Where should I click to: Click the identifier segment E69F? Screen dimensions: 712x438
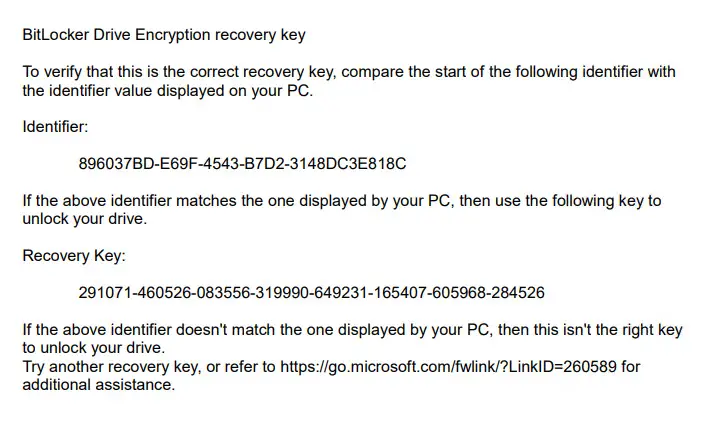point(177,163)
